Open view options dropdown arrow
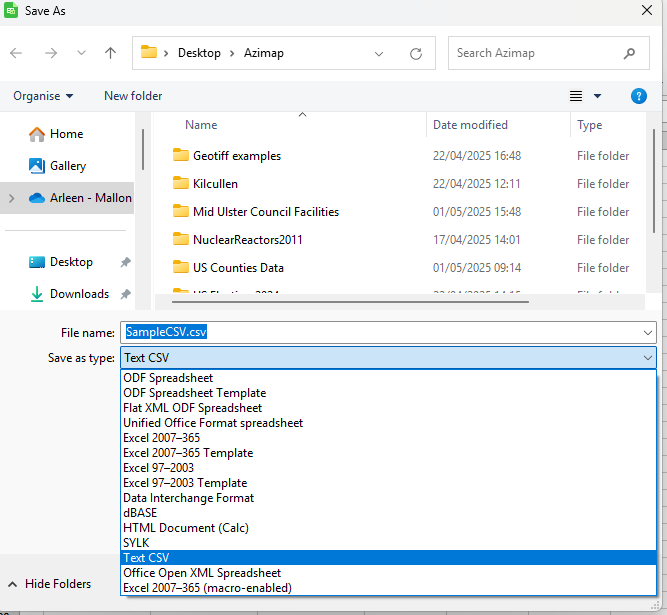The height and width of the screenshot is (615, 667). click(597, 96)
